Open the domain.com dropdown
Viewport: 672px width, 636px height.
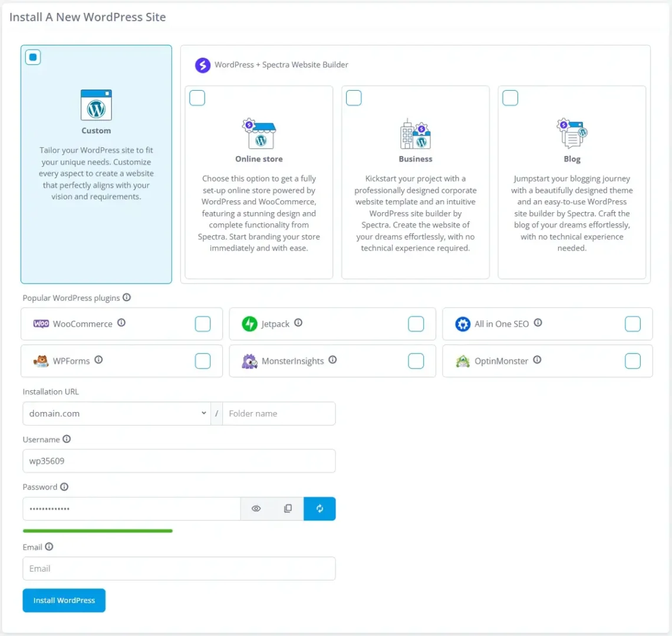tap(203, 413)
